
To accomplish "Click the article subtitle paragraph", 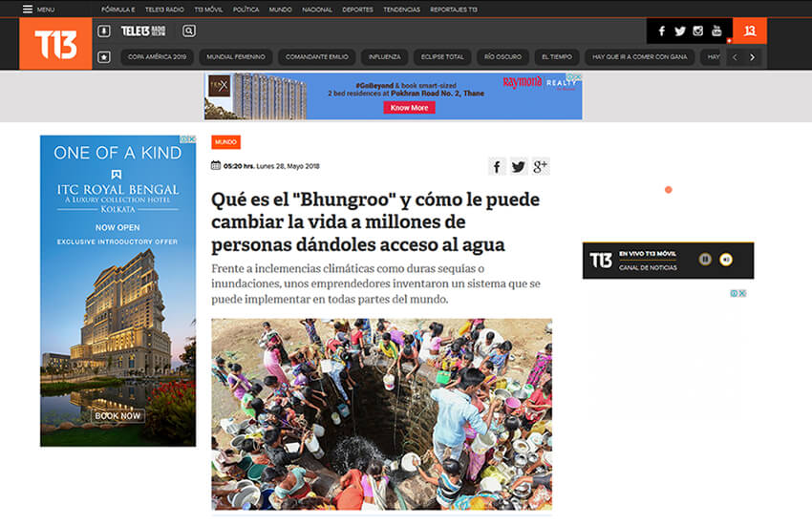I will (x=375, y=283).
